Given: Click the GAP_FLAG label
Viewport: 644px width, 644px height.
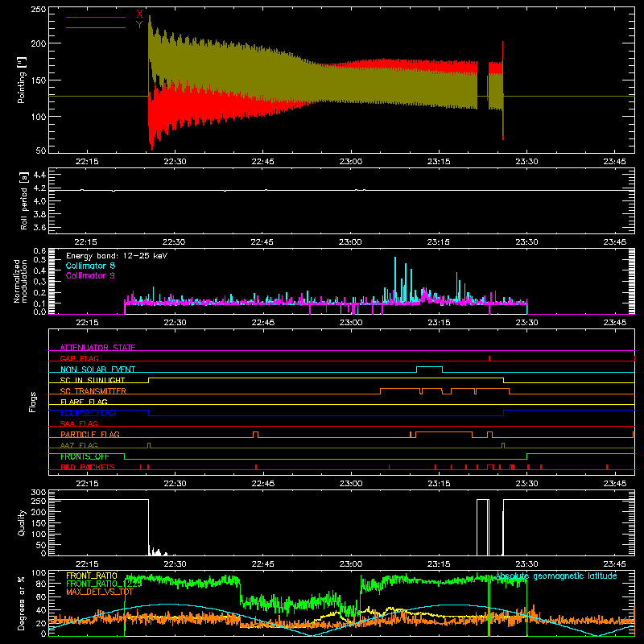Looking at the screenshot, I should click(x=79, y=358).
